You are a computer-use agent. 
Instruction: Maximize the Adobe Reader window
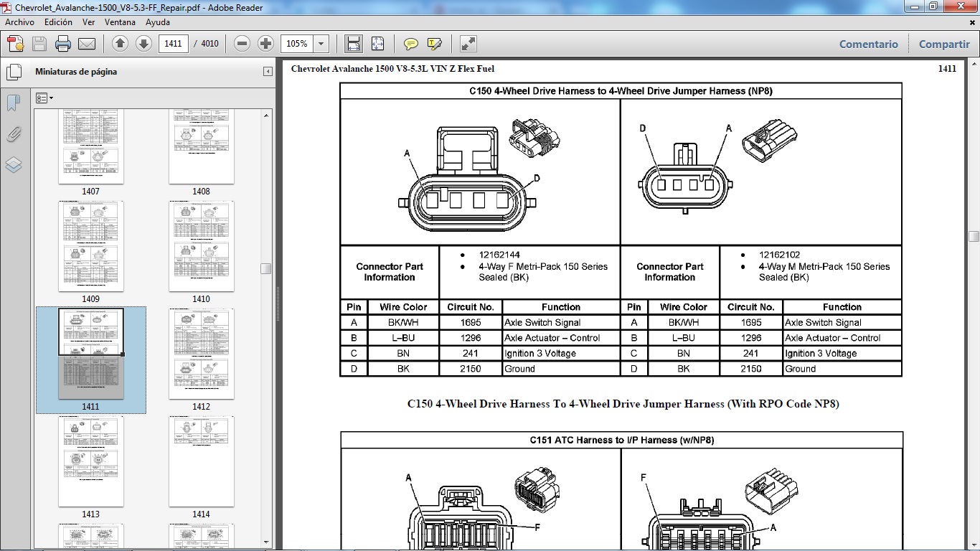click(x=933, y=6)
